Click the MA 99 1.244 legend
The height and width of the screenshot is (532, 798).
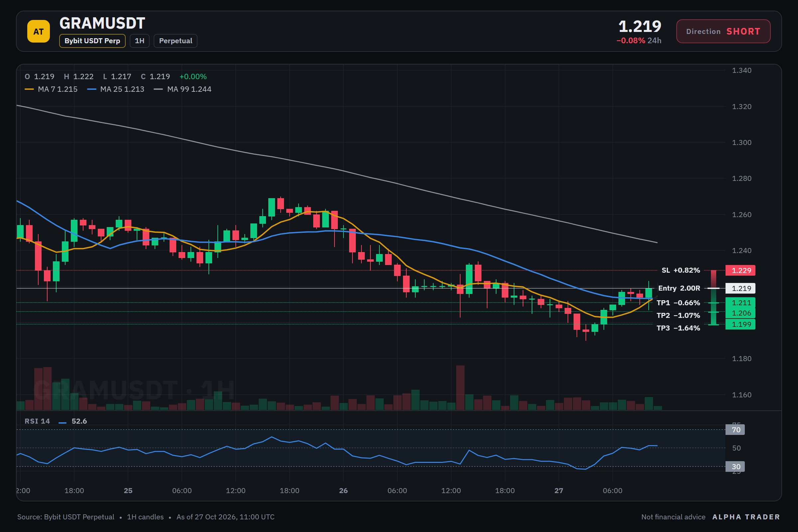click(183, 89)
